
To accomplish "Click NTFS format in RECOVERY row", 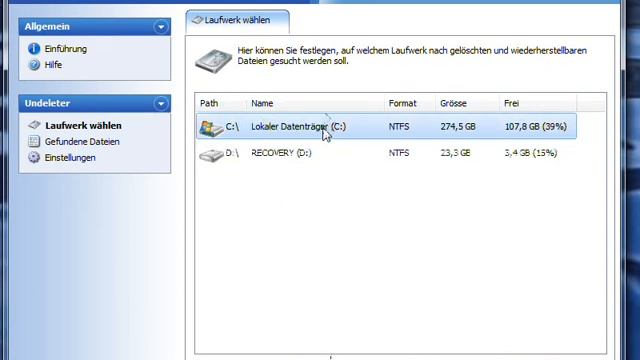I will tap(399, 153).
